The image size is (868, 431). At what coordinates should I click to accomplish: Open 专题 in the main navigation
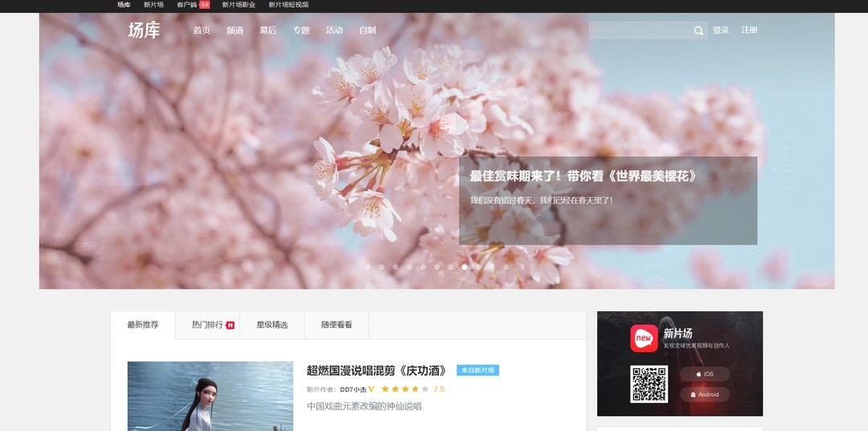[x=301, y=31]
